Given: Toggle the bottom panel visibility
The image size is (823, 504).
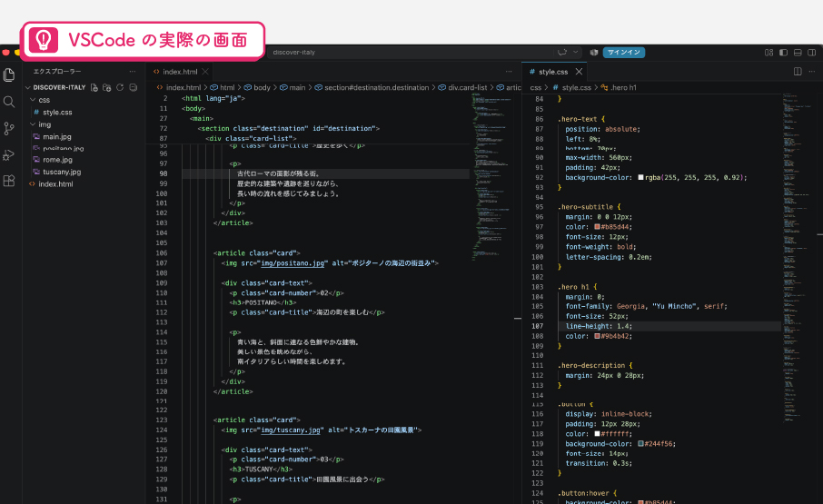Looking at the screenshot, I should (798, 53).
